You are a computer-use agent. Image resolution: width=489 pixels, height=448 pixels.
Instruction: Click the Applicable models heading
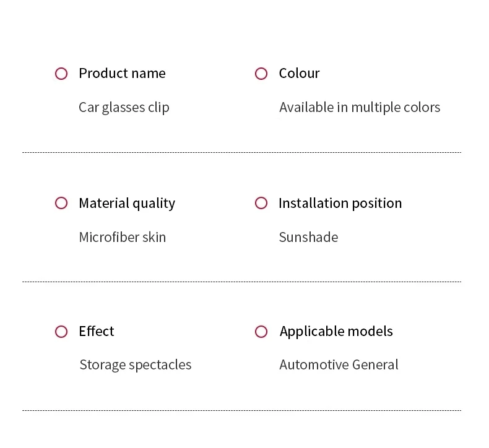pos(336,331)
